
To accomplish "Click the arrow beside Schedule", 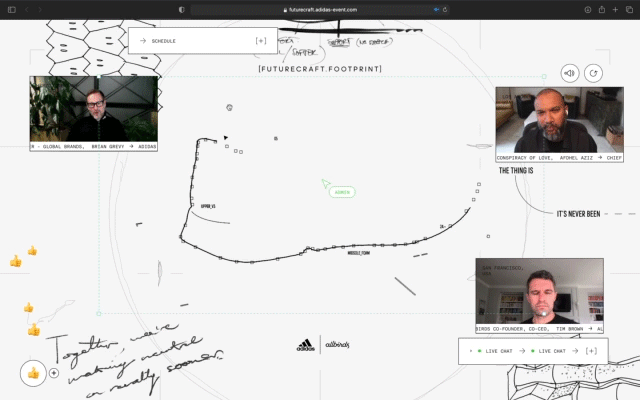I will (143, 41).
